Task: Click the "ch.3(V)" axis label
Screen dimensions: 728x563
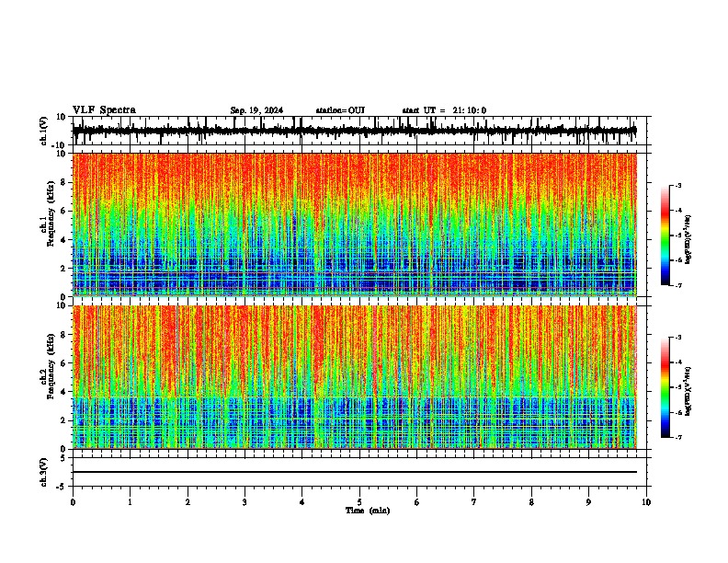Action: [43, 473]
